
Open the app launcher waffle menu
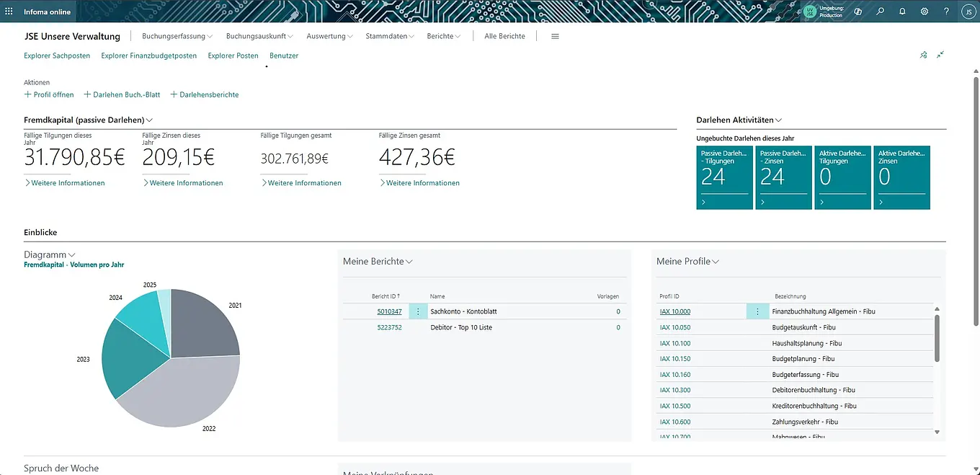click(x=9, y=12)
